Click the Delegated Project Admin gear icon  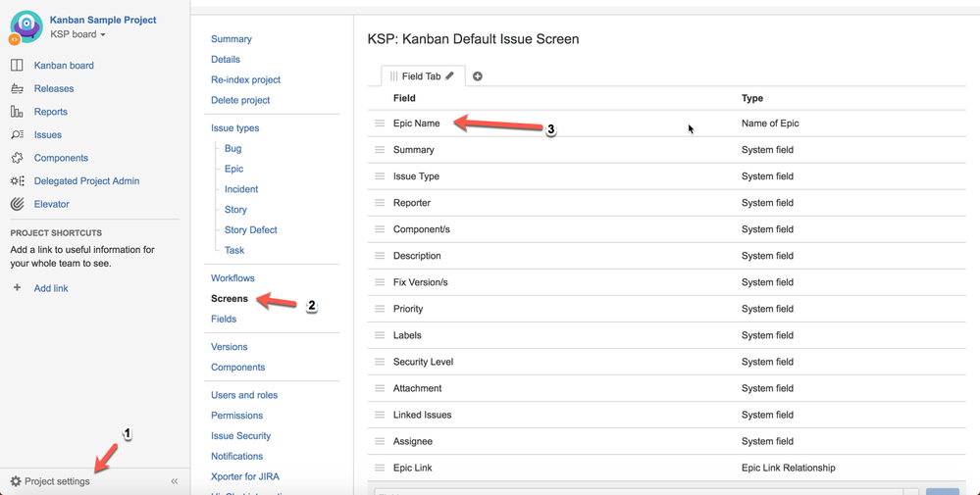[x=17, y=181]
